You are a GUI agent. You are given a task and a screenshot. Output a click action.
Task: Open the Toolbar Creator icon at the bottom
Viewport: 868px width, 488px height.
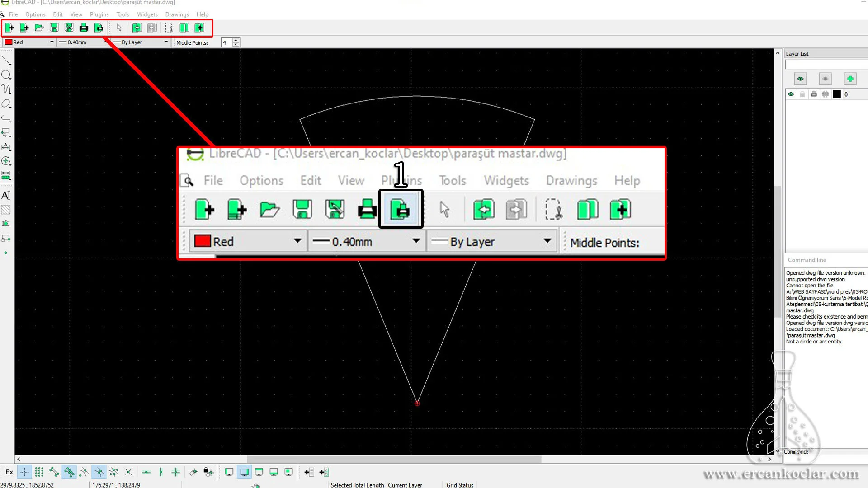324,472
